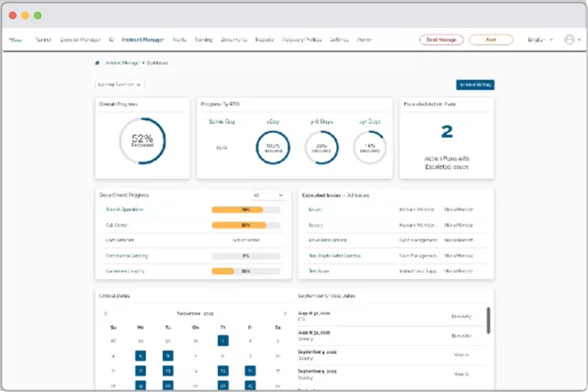588x392 pixels.
Task: Open the Department Progress filter dropdown
Action: tap(268, 196)
